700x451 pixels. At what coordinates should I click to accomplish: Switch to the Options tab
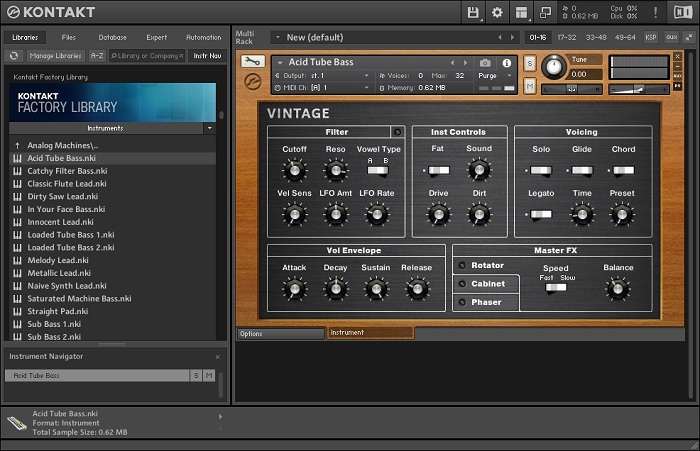280,334
